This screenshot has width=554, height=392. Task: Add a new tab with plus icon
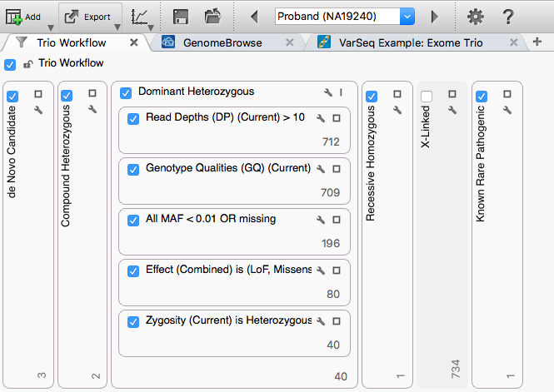click(537, 42)
